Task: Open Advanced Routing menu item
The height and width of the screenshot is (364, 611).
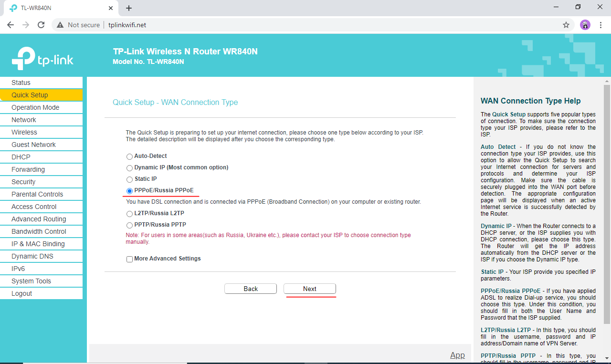Action: pos(41,219)
